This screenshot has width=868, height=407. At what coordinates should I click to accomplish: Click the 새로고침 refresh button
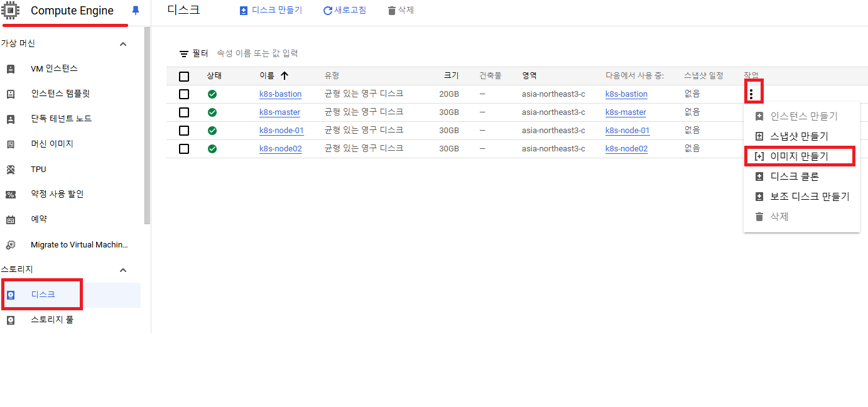(345, 11)
